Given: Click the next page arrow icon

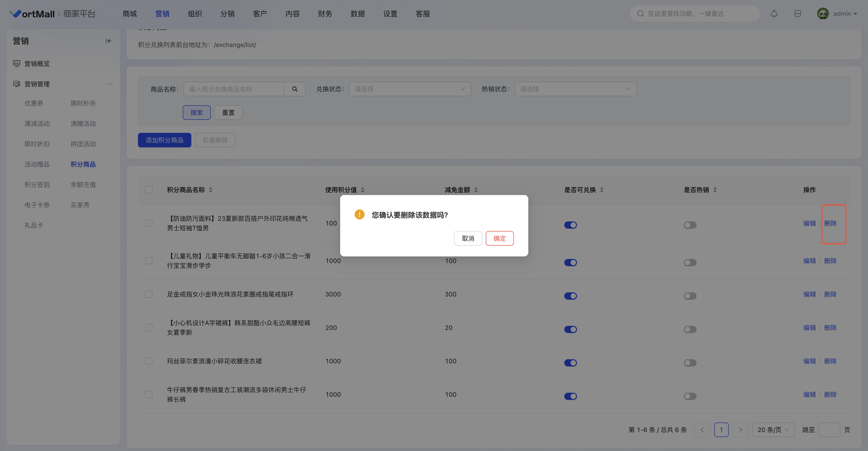Looking at the screenshot, I should pos(740,430).
